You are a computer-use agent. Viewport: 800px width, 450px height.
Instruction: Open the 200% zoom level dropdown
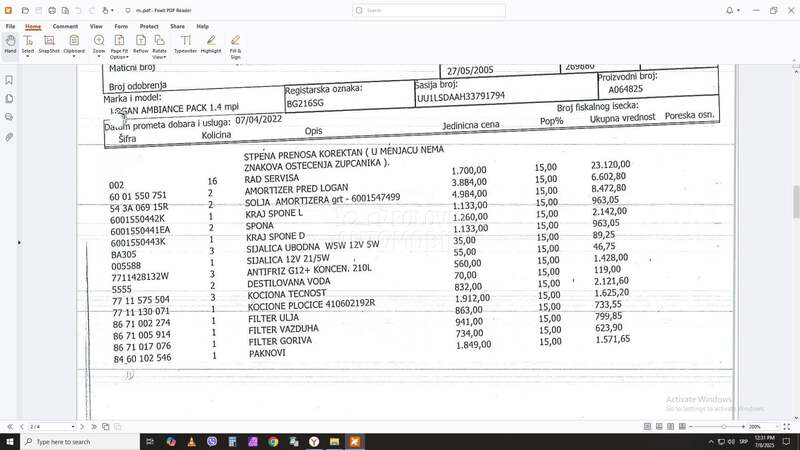click(778, 427)
